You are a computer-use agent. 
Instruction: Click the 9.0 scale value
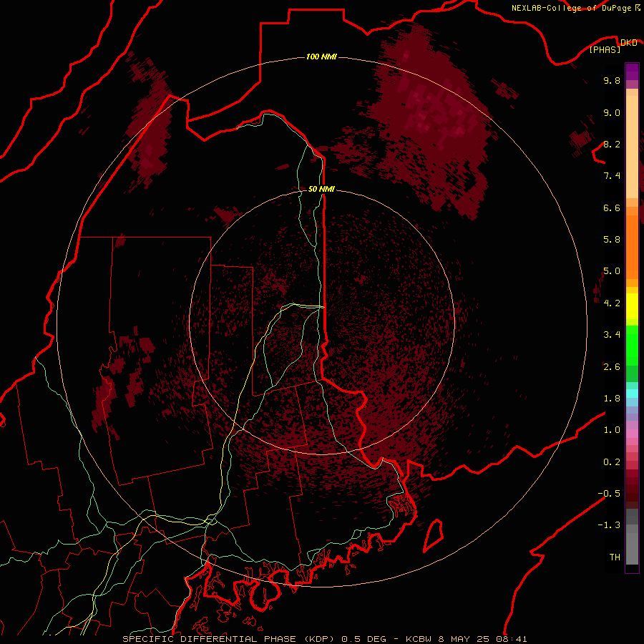pos(612,112)
